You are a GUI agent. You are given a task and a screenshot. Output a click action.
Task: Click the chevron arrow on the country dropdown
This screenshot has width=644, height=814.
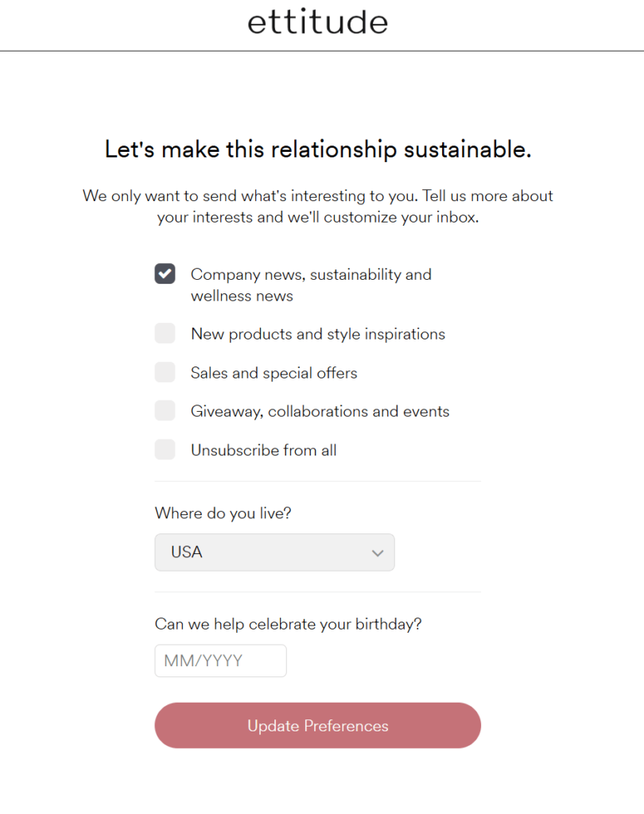[x=378, y=552]
